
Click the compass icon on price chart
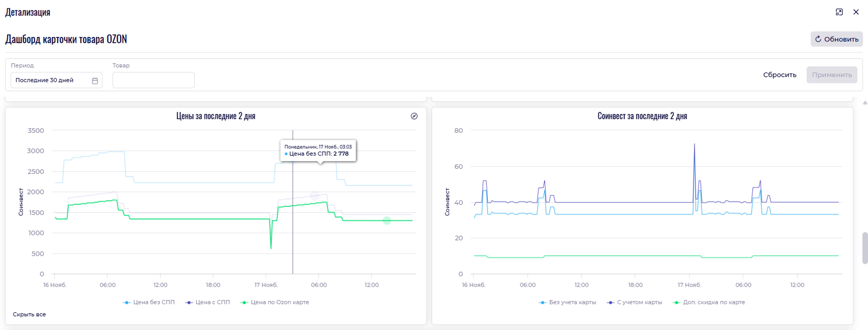pos(414,116)
